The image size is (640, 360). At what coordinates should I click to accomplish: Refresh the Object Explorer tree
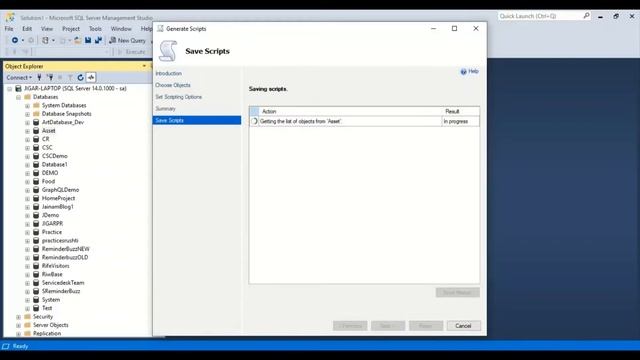point(80,77)
